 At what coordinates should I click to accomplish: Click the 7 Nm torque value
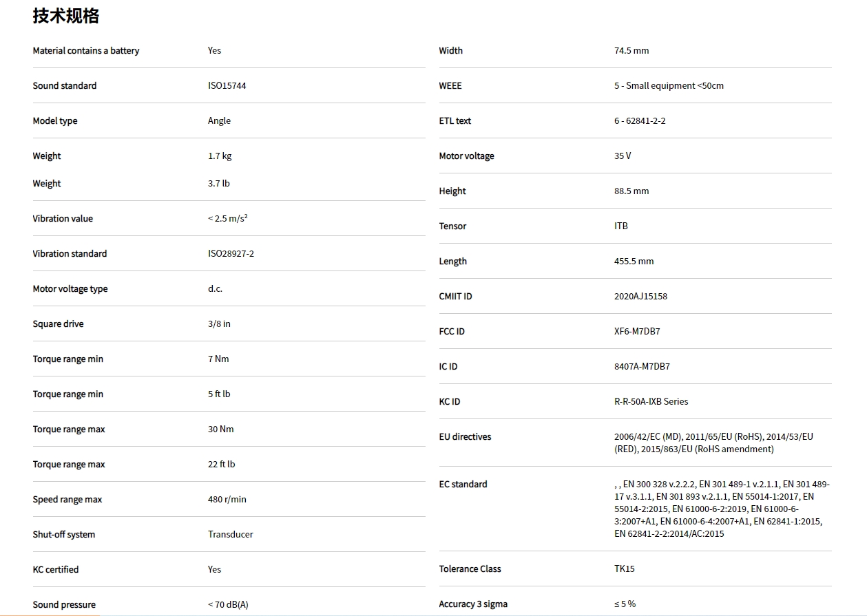[x=218, y=359]
